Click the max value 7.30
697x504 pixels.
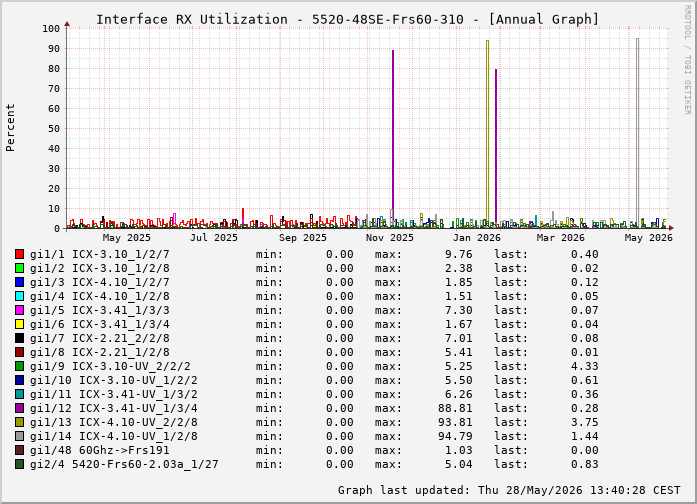(x=459, y=310)
